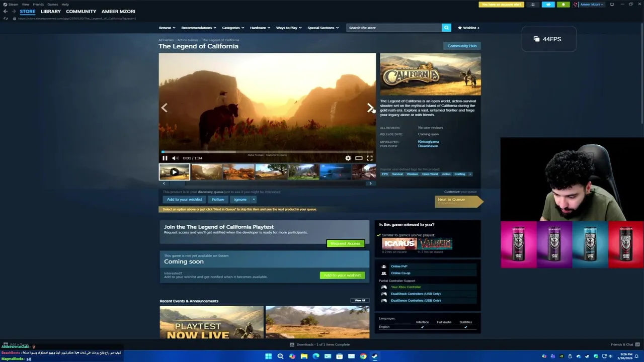The image size is (644, 362).
Task: Open trailer video settings gear
Action: (x=348, y=158)
